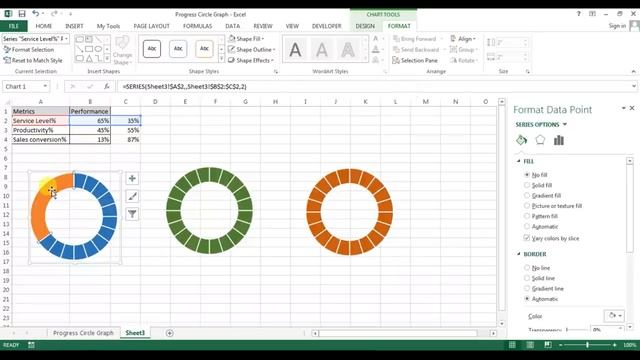Open the Align dropdown
Viewport: 640px width, 360px height.
[x=463, y=39]
